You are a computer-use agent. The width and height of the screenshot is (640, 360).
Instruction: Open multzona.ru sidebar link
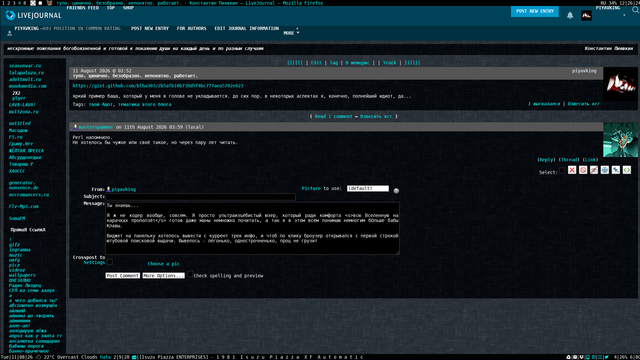24,111
